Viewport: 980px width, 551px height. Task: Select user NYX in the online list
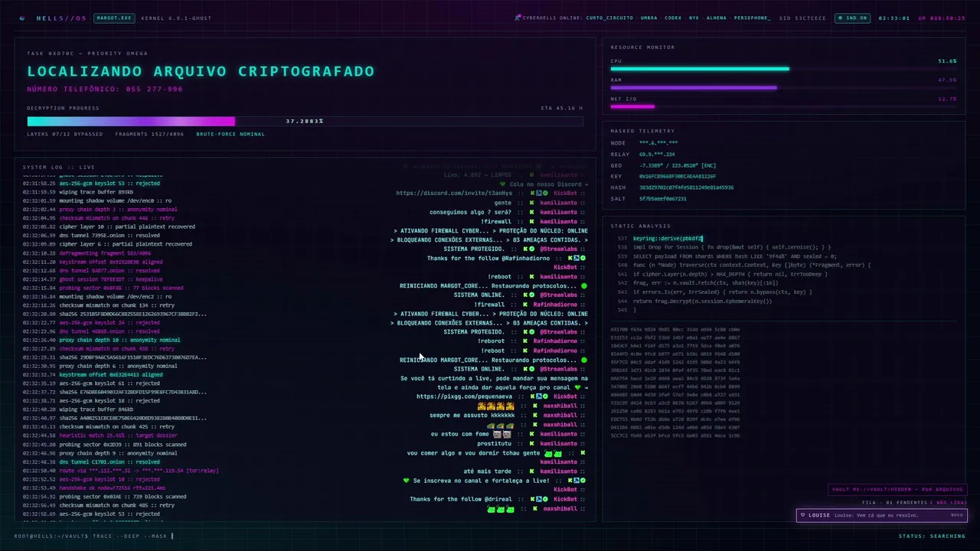694,18
